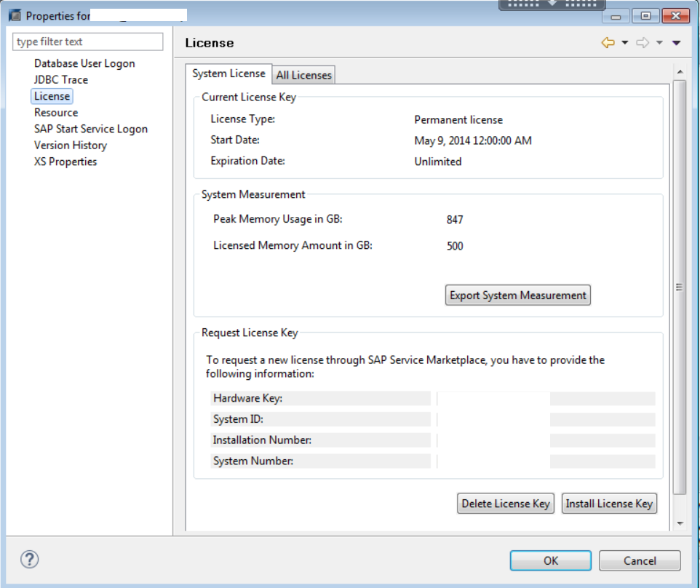Click the Licensed Memory Amount in GB label
This screenshot has width=700, height=588.
[x=293, y=245]
